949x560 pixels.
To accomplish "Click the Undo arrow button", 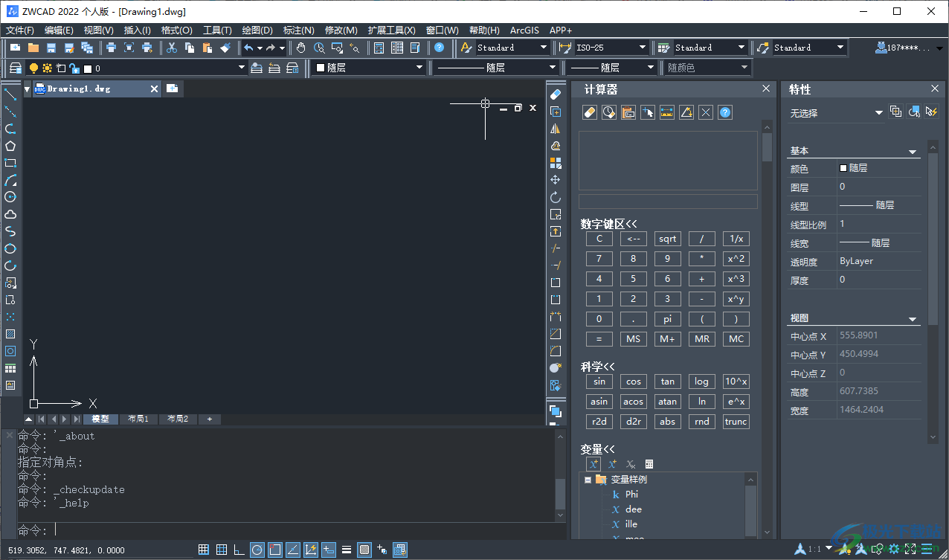I will coord(248,48).
